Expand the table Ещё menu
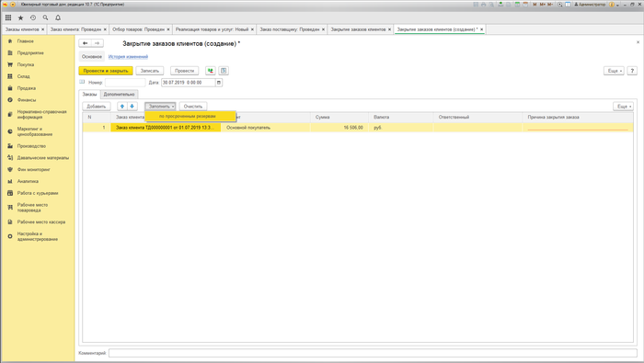The height and width of the screenshot is (363, 644). pos(623,107)
